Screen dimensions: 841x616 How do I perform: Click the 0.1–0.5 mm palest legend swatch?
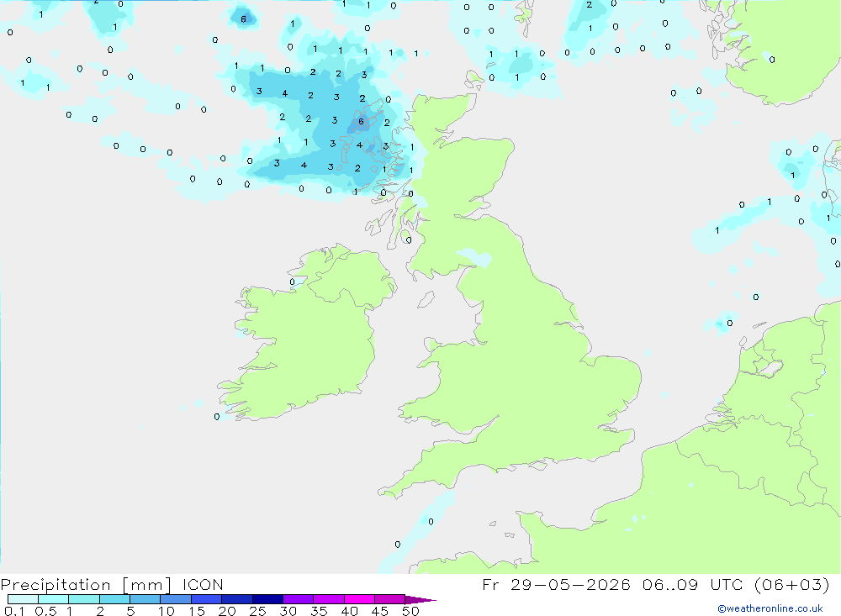tap(23, 599)
